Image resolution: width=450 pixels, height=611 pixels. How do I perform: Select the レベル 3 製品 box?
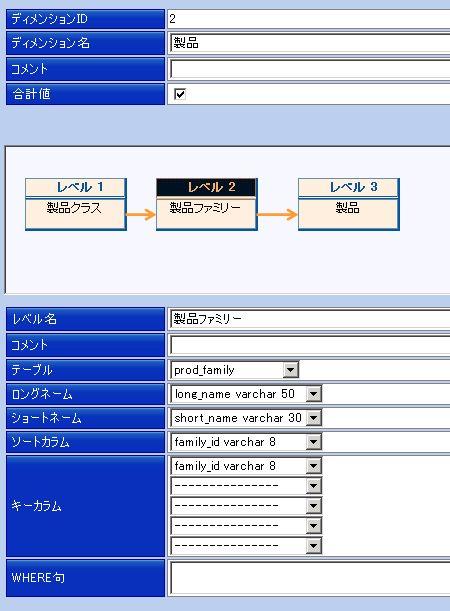tap(349, 204)
